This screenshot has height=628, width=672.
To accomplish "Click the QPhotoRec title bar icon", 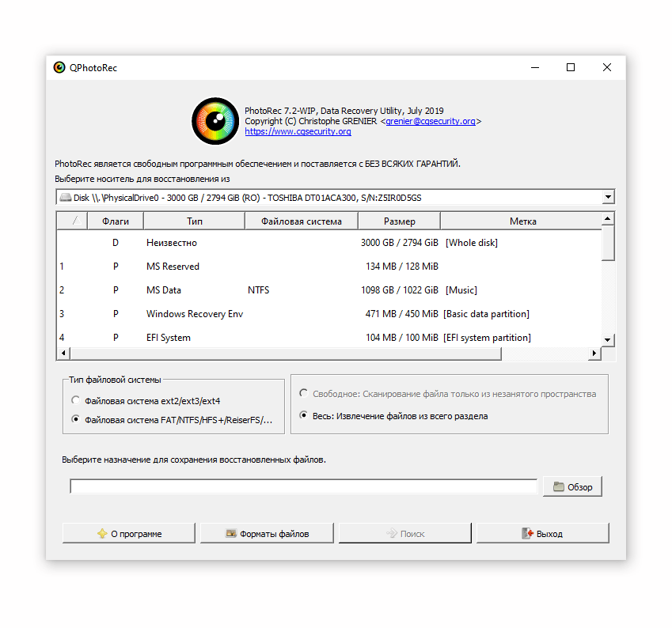I will click(x=59, y=68).
